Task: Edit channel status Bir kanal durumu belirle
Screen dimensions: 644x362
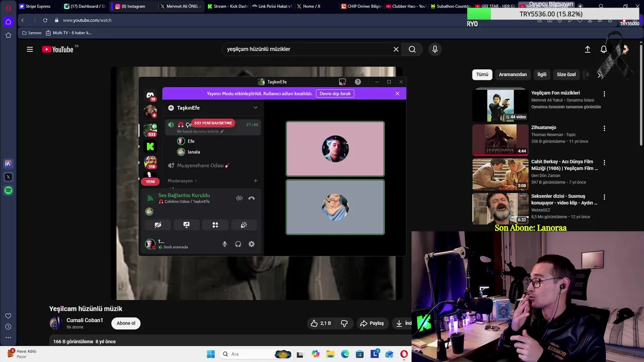Action: (200, 131)
